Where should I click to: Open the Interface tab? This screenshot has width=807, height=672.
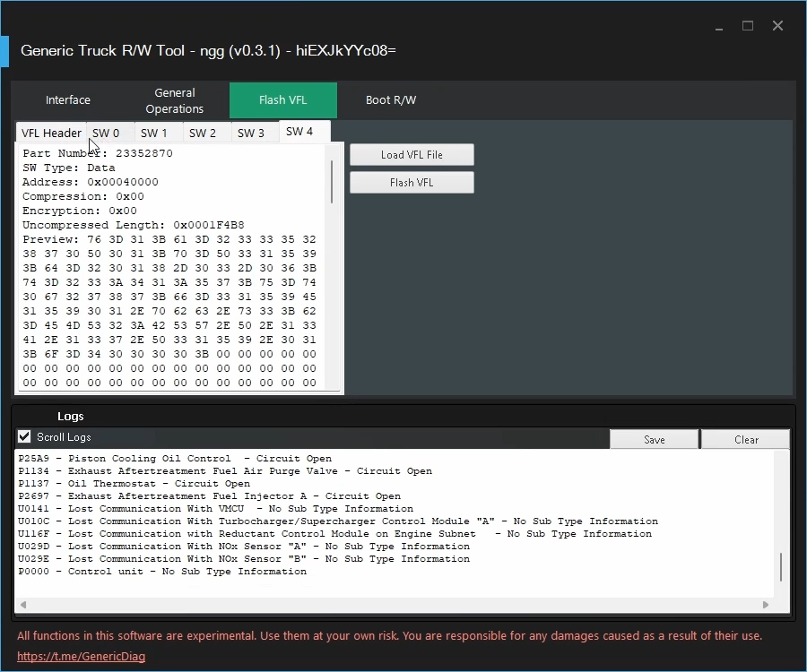[x=68, y=100]
